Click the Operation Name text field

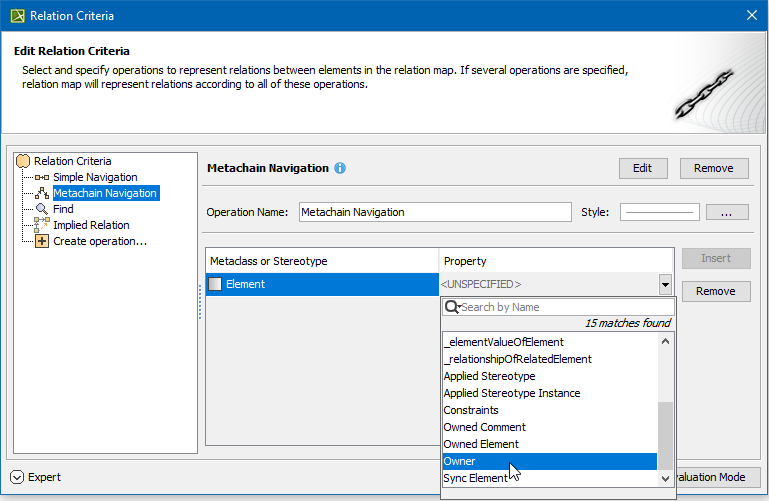click(x=434, y=212)
